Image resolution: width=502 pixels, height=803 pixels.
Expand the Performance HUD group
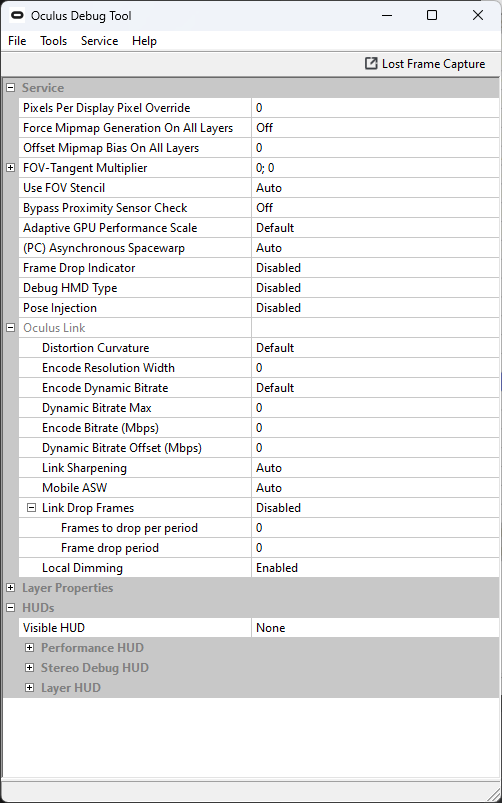pos(30,648)
